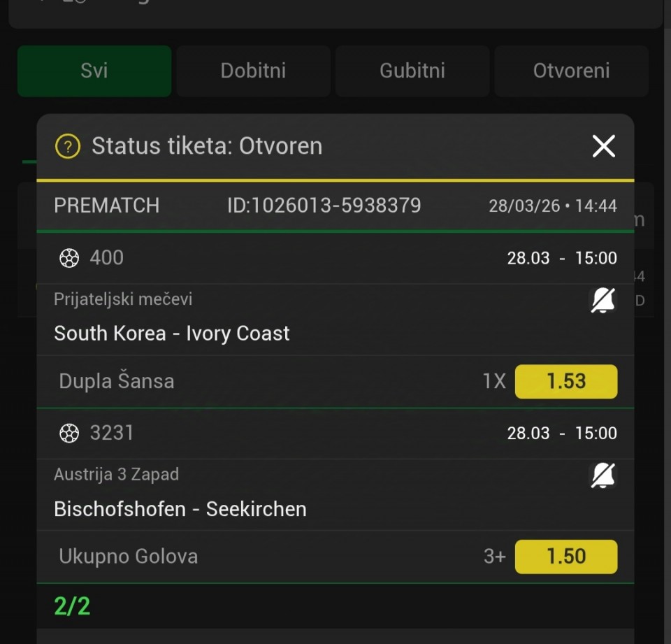This screenshot has height=644, width=671.
Task: Select the Gubitni tab
Action: tap(412, 71)
